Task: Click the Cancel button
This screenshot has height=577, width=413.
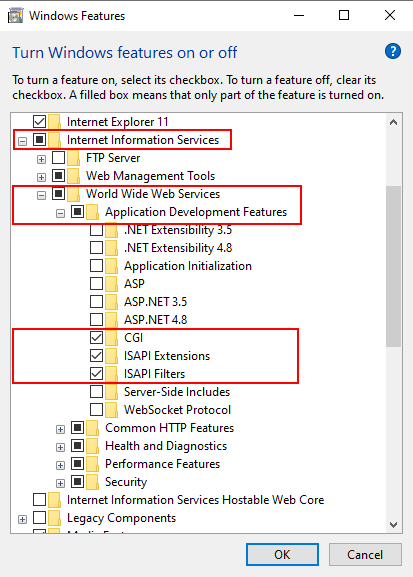Action: (x=365, y=555)
